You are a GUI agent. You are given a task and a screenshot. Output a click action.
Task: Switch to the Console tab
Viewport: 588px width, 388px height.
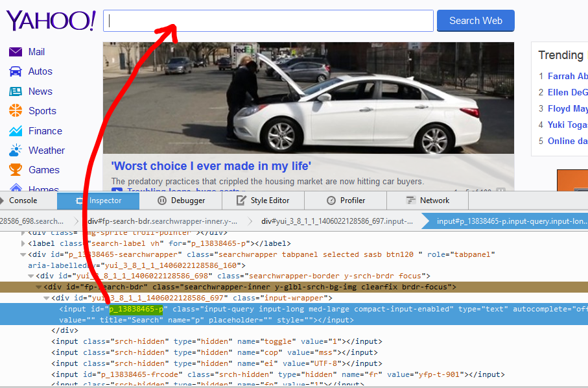[x=27, y=200]
